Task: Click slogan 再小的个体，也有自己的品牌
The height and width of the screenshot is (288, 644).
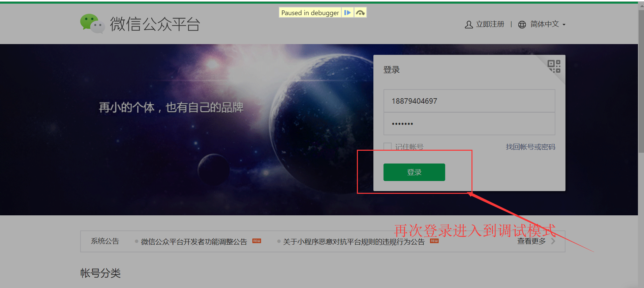Action: pyautogui.click(x=171, y=107)
